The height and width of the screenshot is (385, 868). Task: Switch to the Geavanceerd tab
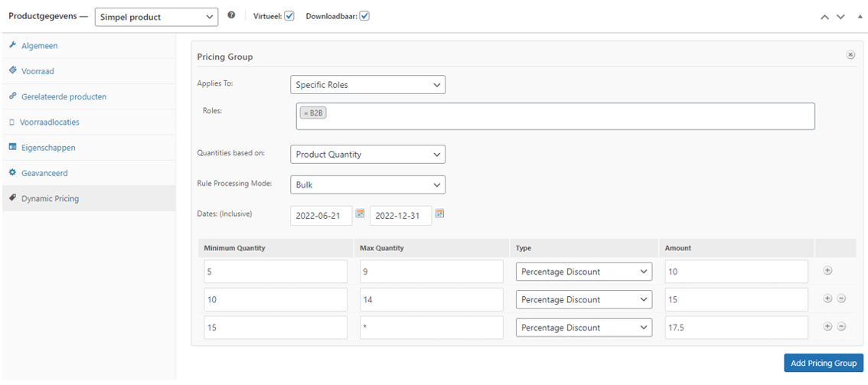point(88,173)
